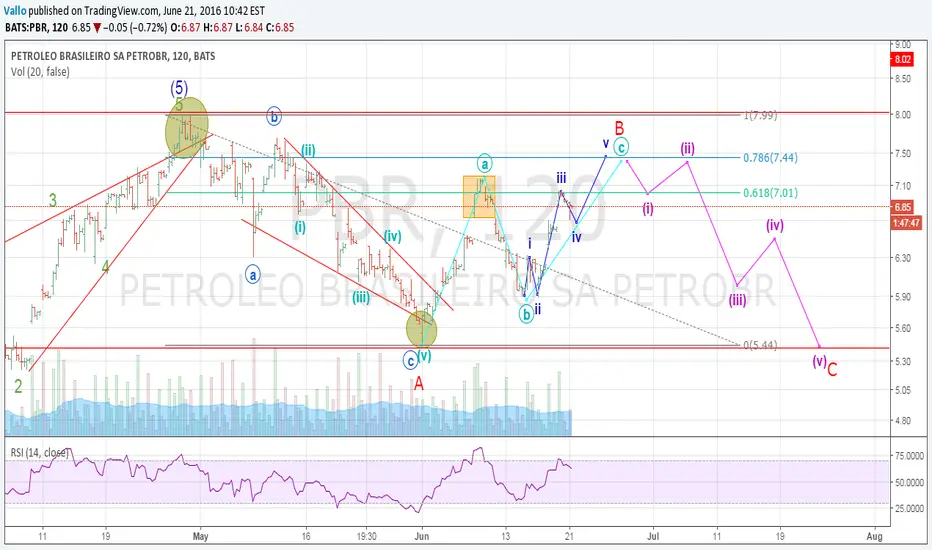This screenshot has height=550, width=932.
Task: Click the magenta (ii) wave label
Action: 688,148
